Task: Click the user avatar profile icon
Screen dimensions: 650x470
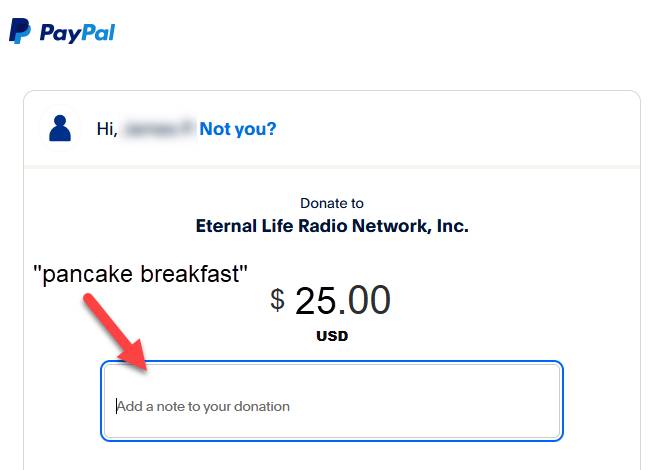Action: pyautogui.click(x=60, y=128)
